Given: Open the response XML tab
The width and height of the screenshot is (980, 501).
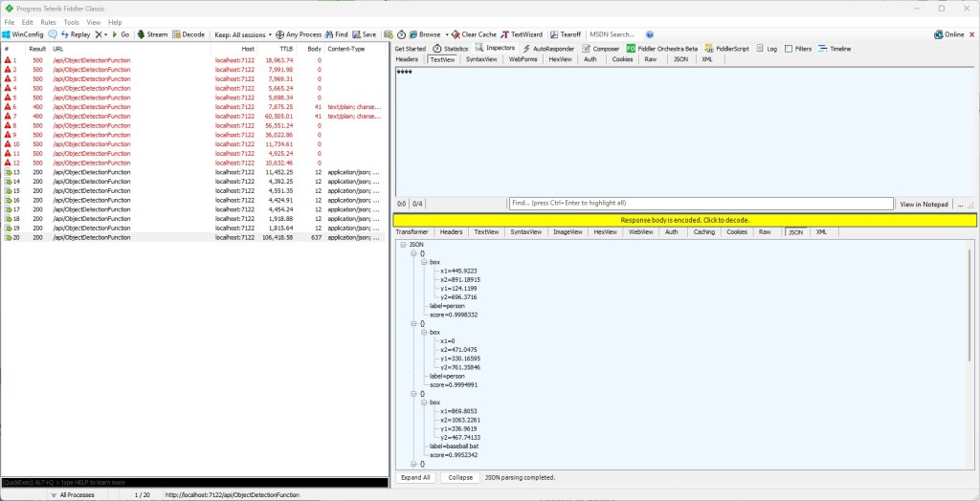Looking at the screenshot, I should 820,232.
